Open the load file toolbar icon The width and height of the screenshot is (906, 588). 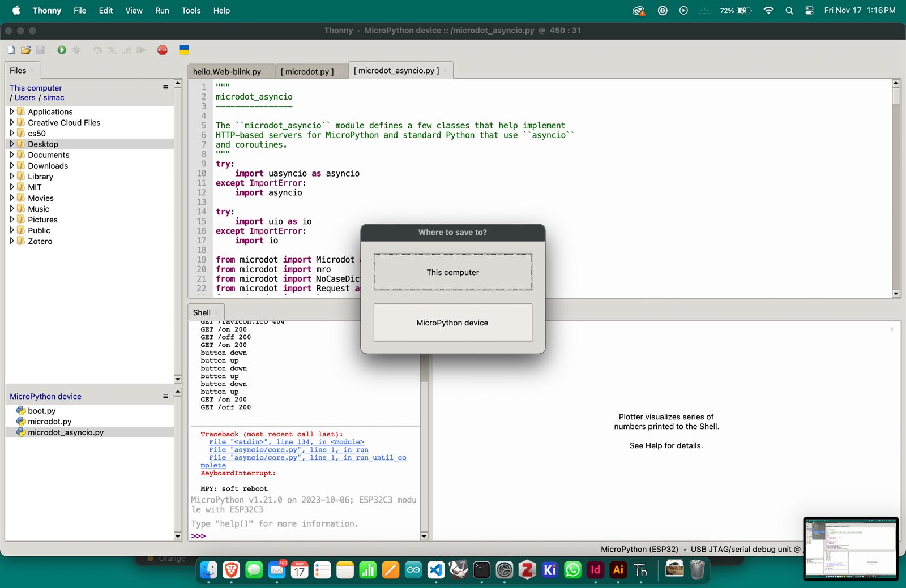click(x=25, y=50)
